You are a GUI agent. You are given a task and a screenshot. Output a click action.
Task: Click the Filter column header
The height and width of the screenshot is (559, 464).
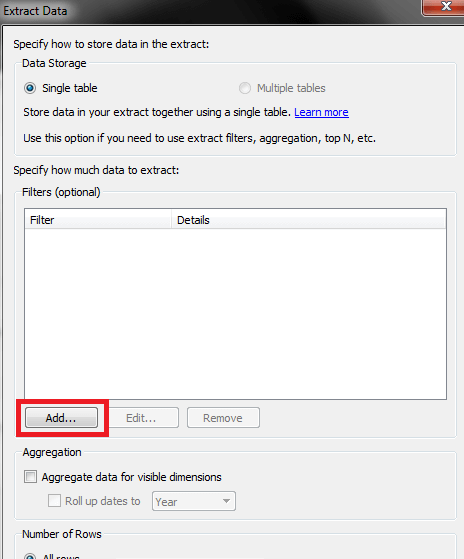pyautogui.click(x=98, y=220)
